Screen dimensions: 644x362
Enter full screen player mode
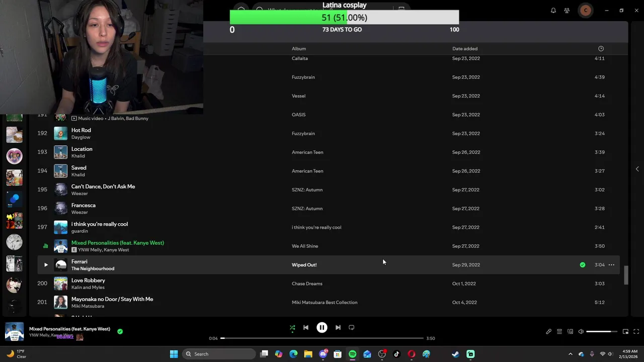pyautogui.click(x=636, y=331)
